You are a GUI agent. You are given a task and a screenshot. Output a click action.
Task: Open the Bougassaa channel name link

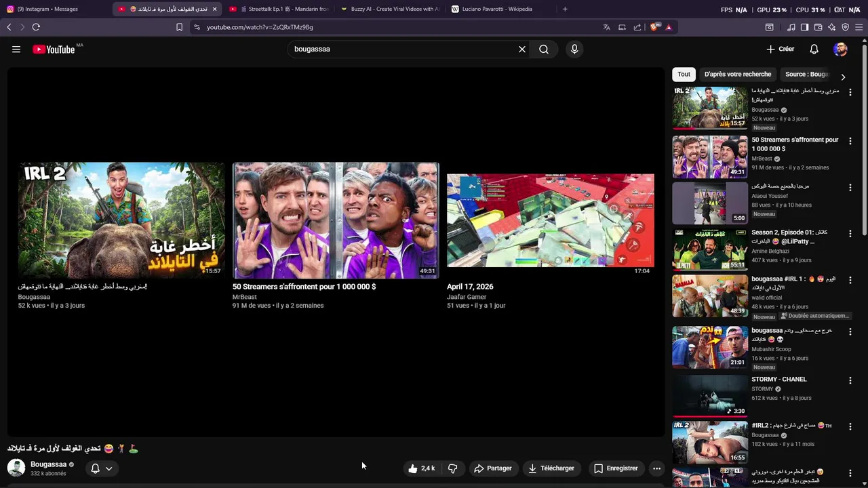point(48,464)
